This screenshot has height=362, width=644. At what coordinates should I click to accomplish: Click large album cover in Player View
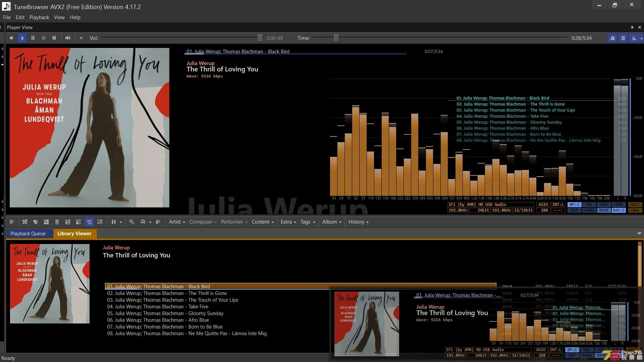pyautogui.click(x=89, y=127)
